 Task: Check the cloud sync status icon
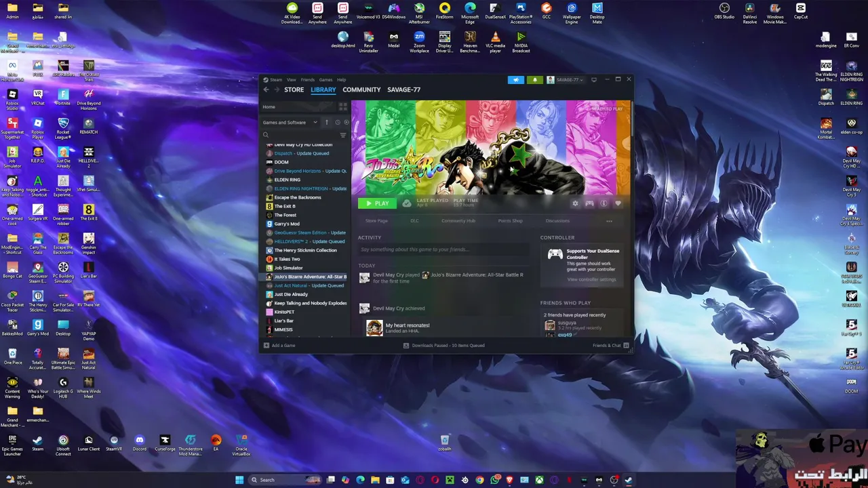click(406, 203)
